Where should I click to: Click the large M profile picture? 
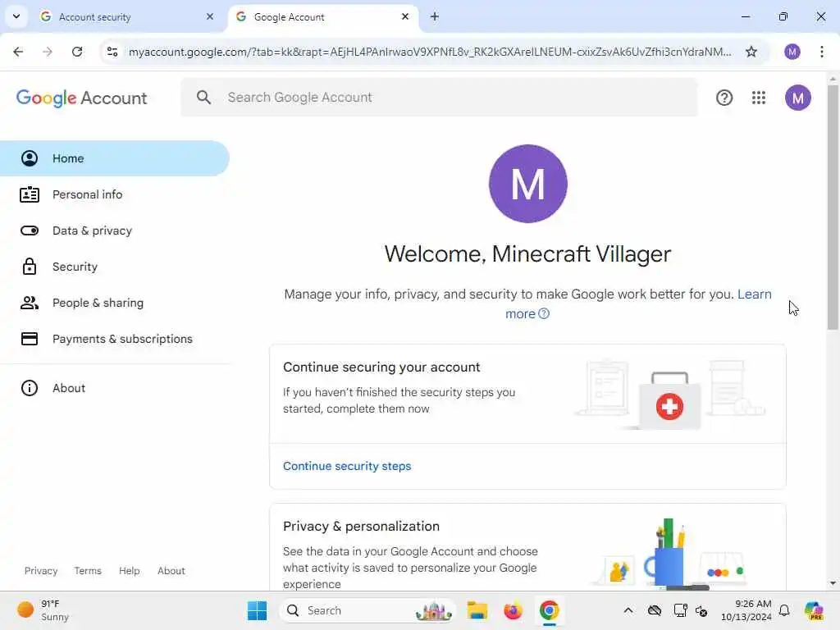(527, 184)
